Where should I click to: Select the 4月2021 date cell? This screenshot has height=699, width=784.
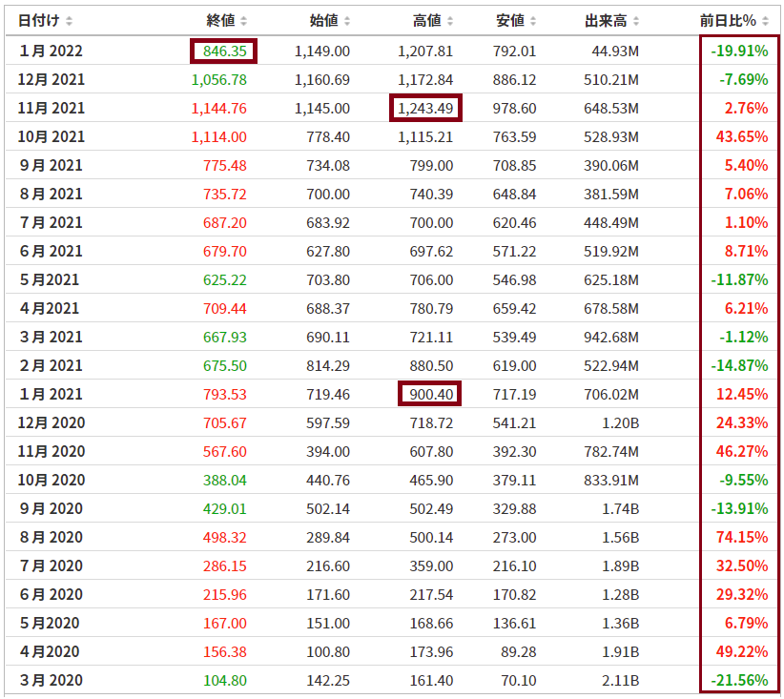(49, 309)
